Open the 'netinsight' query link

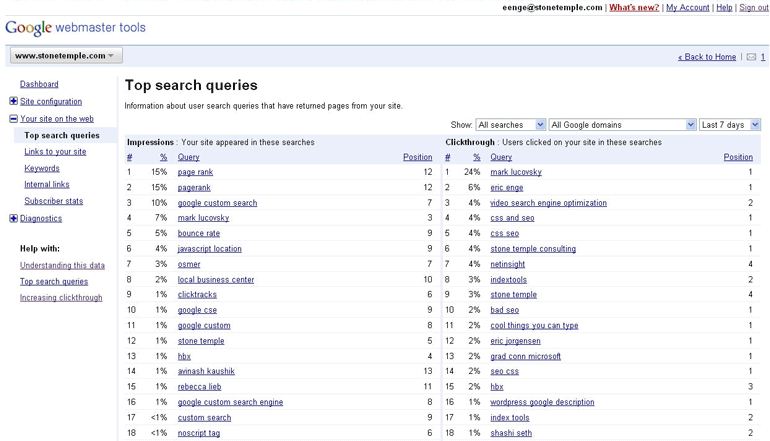(x=508, y=264)
